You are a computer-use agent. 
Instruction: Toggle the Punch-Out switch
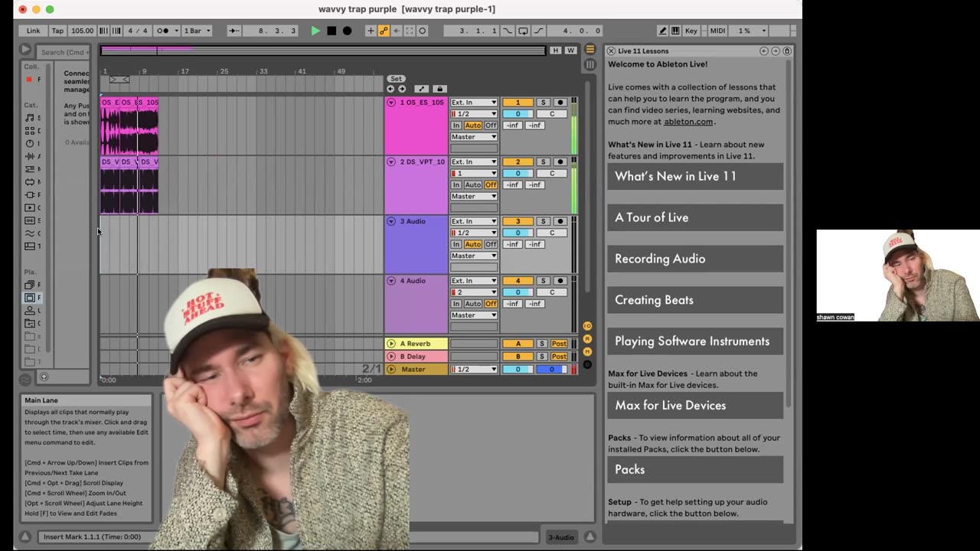coord(538,31)
